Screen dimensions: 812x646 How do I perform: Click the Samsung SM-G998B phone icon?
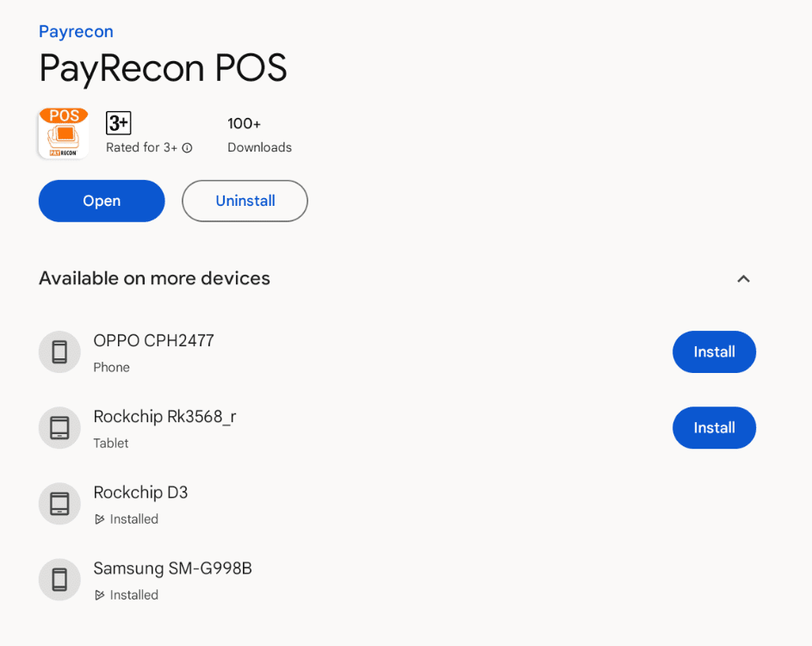(59, 580)
